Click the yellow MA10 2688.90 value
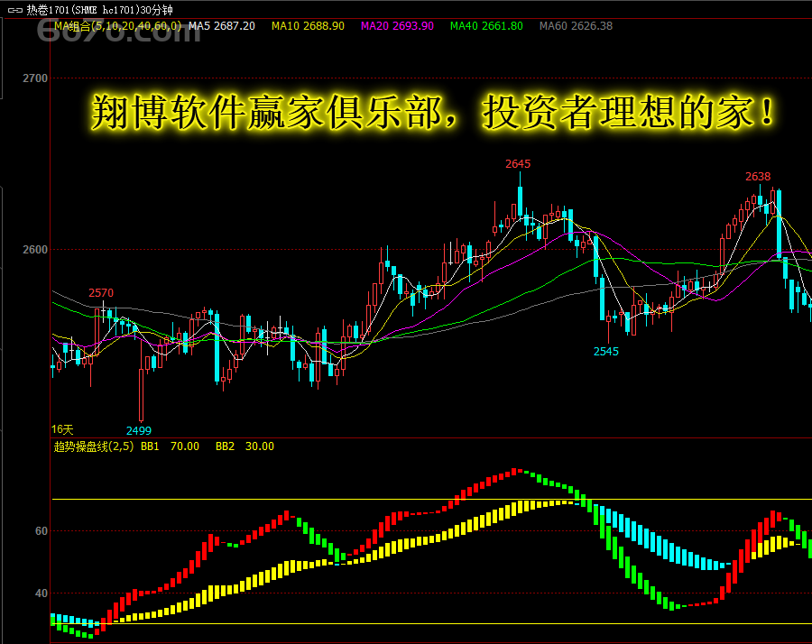The height and width of the screenshot is (644, 812). [308, 26]
